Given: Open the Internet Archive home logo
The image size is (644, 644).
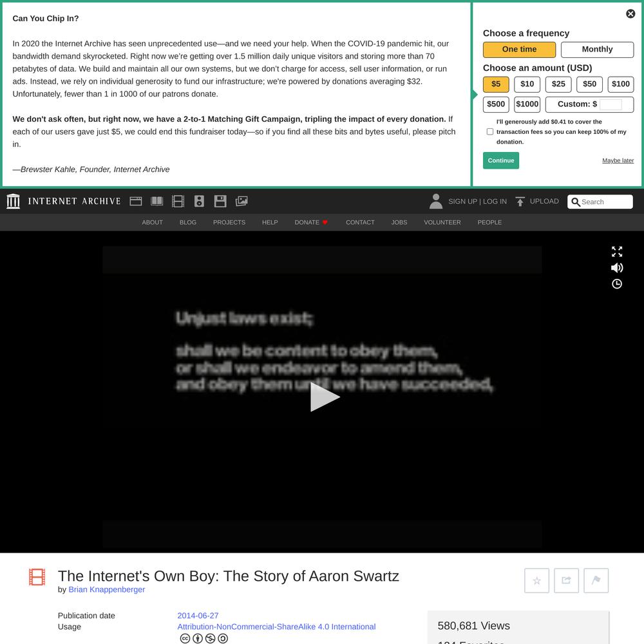Looking at the screenshot, I should pos(13,201).
